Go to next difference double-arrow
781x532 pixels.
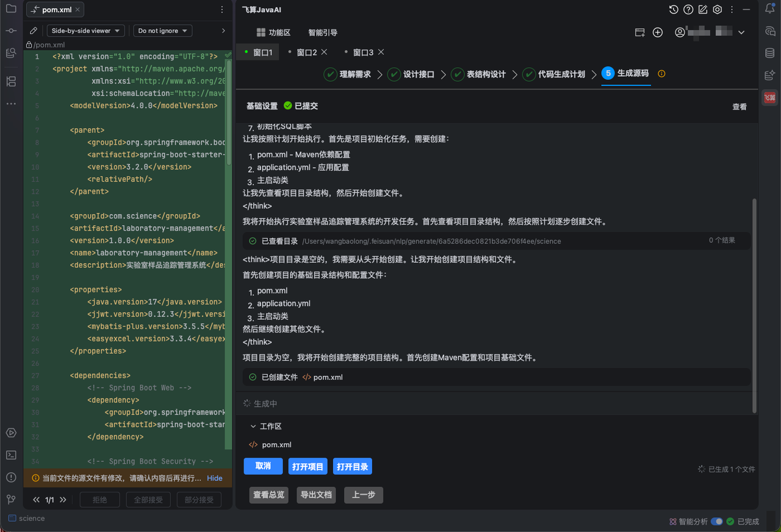click(62, 500)
